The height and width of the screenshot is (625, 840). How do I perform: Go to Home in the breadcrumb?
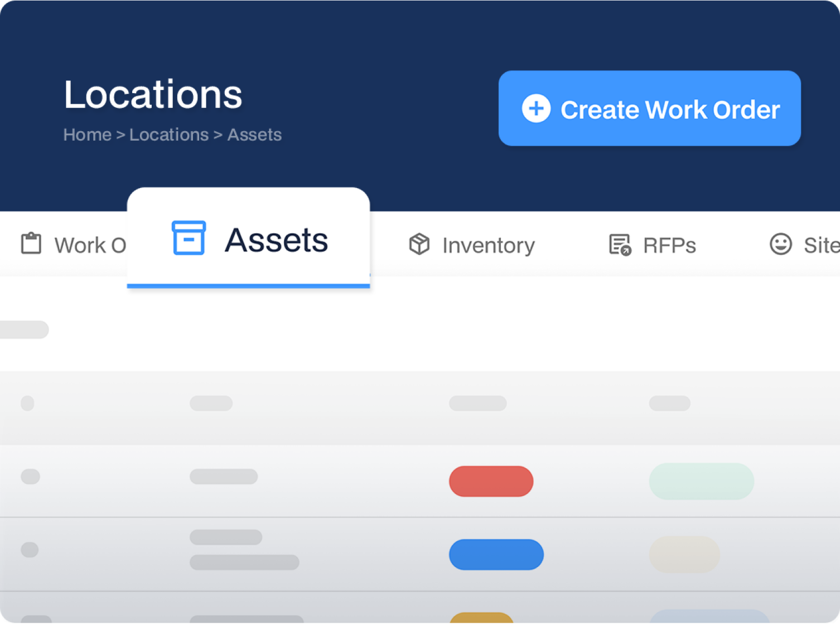pos(88,134)
